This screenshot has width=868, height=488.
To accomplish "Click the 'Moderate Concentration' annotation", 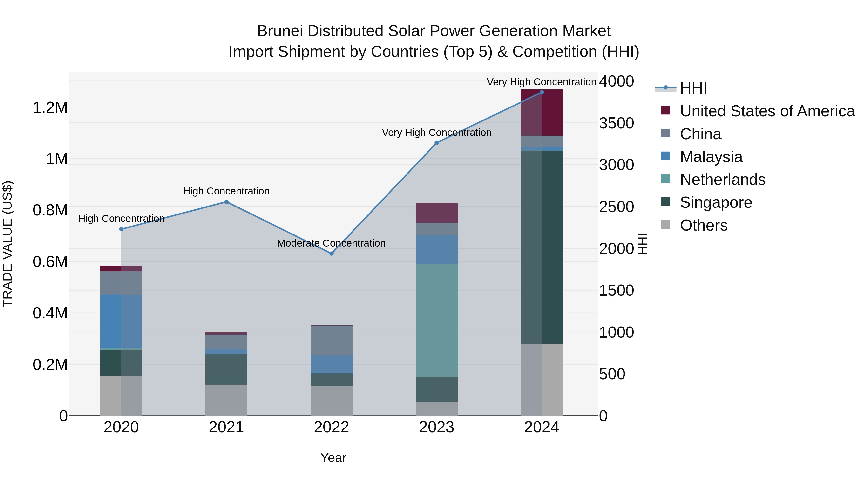I will (331, 243).
